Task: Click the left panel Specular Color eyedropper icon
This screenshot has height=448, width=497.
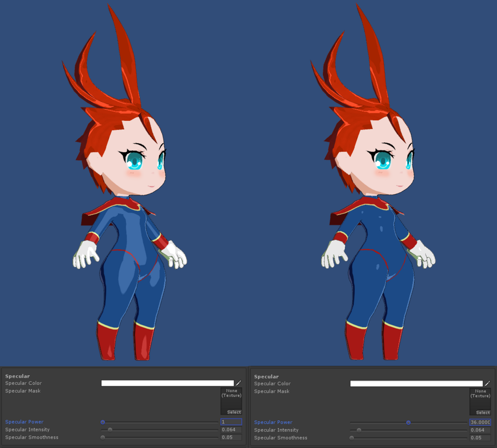Action: (238, 383)
